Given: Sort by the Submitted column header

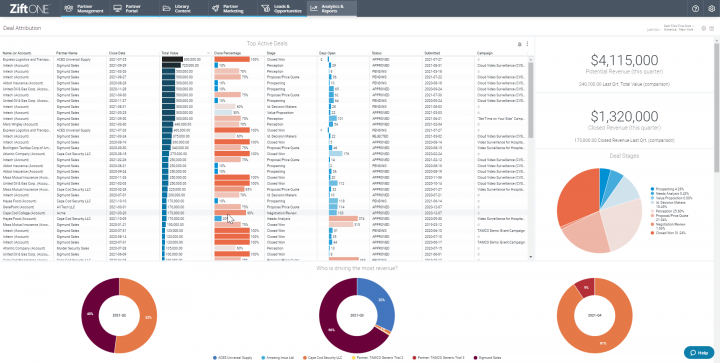Looking at the screenshot, I should 432,53.
